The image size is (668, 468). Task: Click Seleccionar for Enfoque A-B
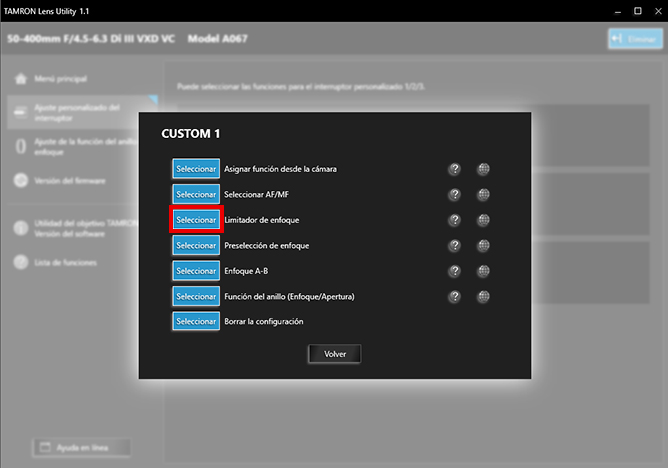pyautogui.click(x=196, y=271)
